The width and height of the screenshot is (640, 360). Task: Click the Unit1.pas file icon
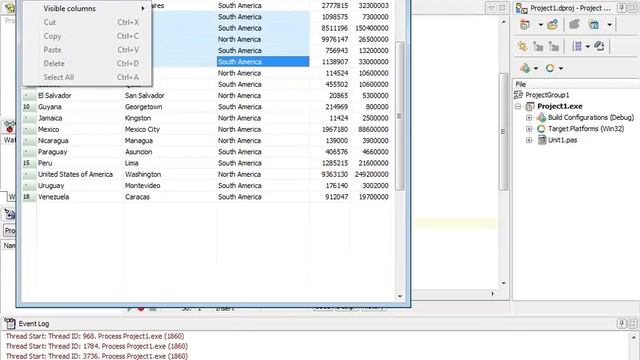pyautogui.click(x=542, y=140)
